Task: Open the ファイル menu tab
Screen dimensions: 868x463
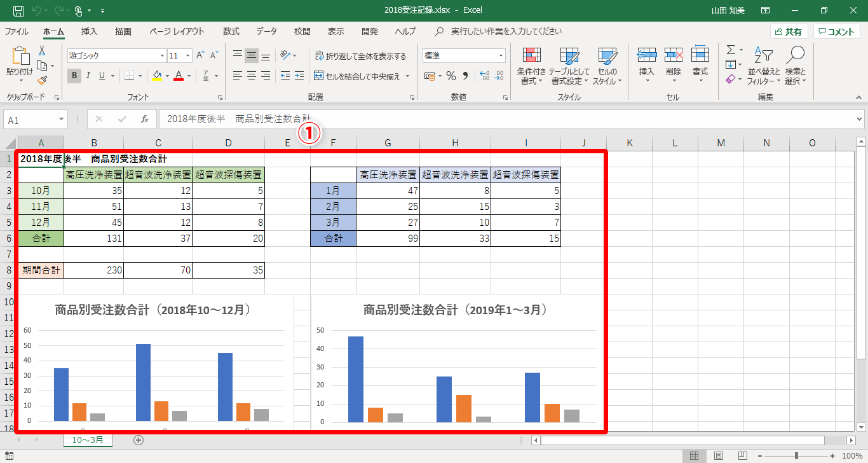Action: coord(17,31)
